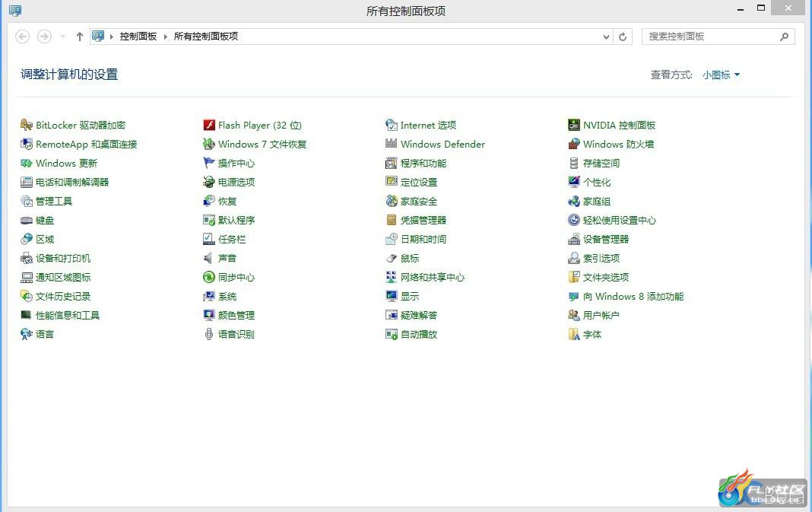The image size is (812, 512).
Task: Click the 字体 fonts folder icon
Action: pyautogui.click(x=574, y=334)
